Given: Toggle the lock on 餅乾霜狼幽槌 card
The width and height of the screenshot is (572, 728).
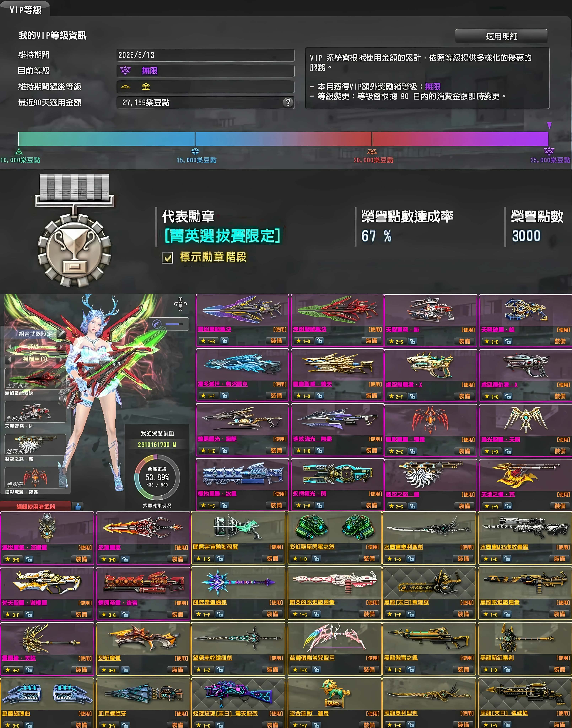Looking at the screenshot, I should click(220, 614).
